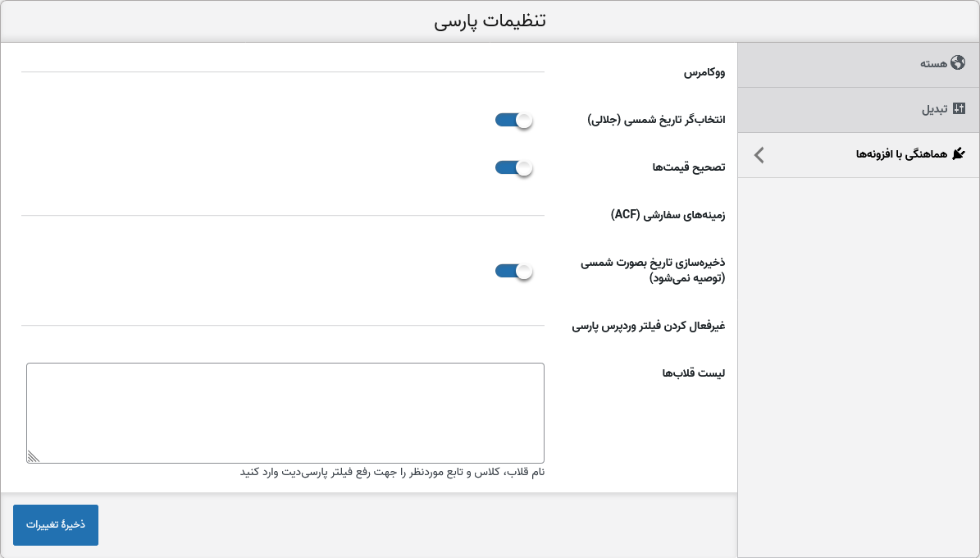Click the تصحیح قیمت‌ها label text
Viewport: 980px width, 558px height.
[x=689, y=167]
